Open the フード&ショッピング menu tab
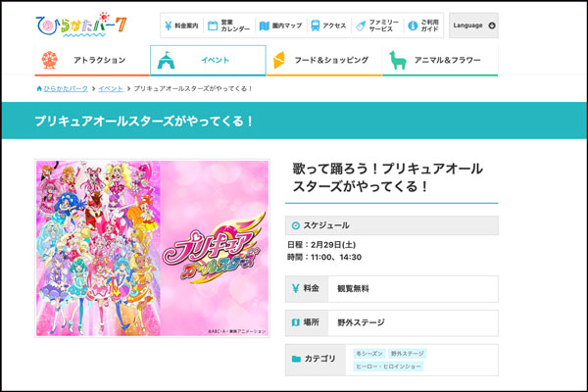The height and width of the screenshot is (392, 588). (323, 60)
